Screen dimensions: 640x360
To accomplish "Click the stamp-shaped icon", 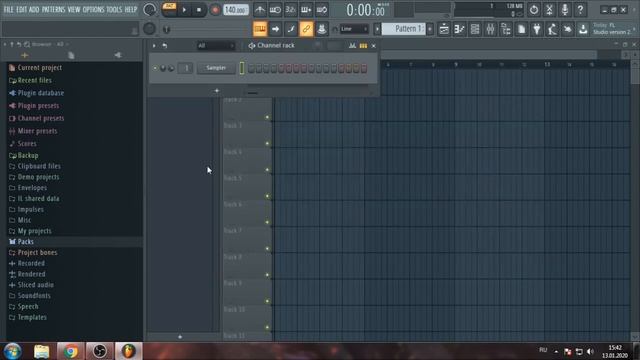I will pyautogui.click(x=322, y=29).
